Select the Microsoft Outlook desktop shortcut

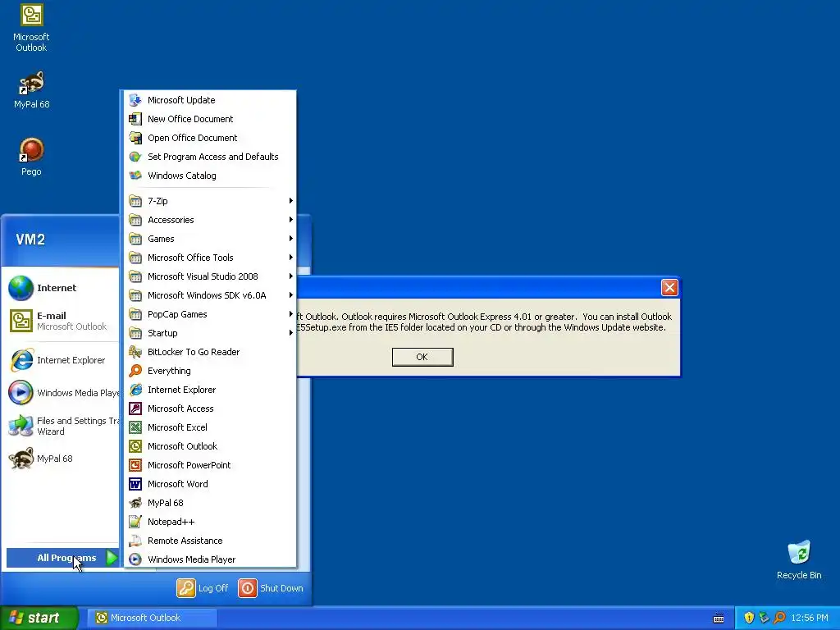(x=31, y=28)
